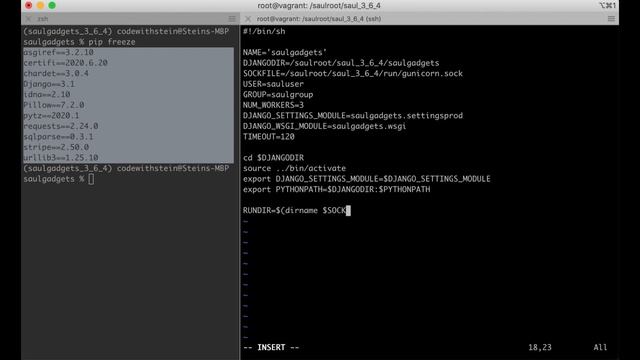Click the 'chardet==3.0.4' line
The height and width of the screenshot is (360, 640).
pyautogui.click(x=56, y=73)
